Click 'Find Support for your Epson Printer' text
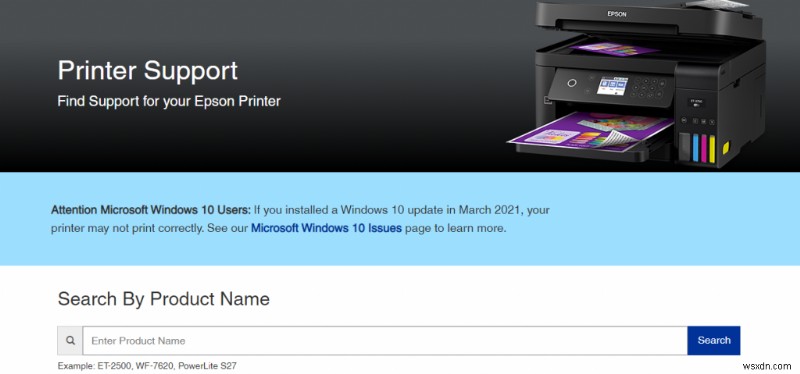This screenshot has width=800, height=374. (169, 101)
